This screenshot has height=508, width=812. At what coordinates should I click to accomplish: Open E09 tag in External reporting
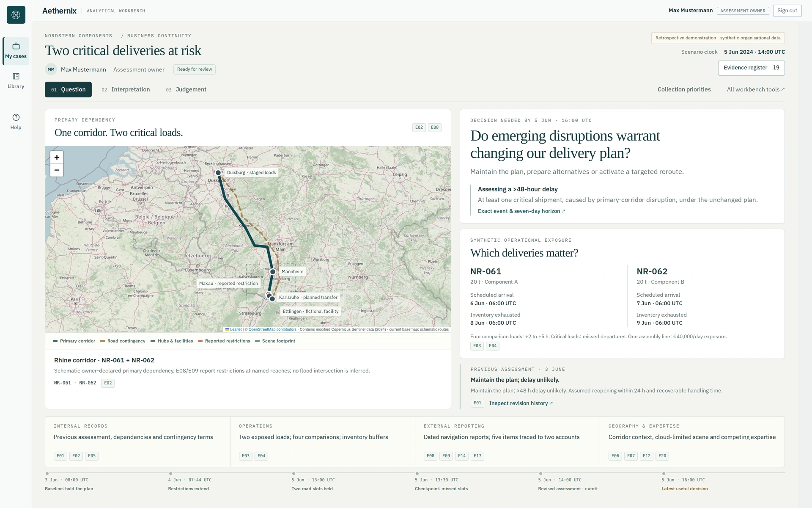[446, 456]
